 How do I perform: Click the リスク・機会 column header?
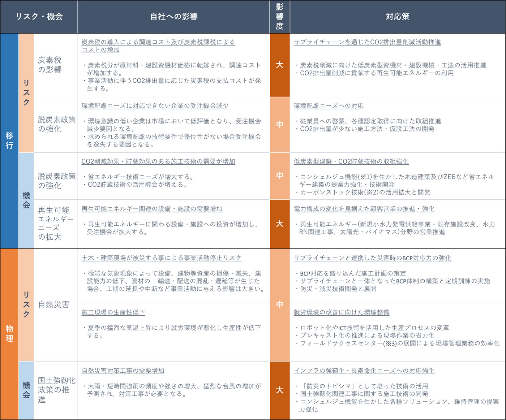coord(39,17)
